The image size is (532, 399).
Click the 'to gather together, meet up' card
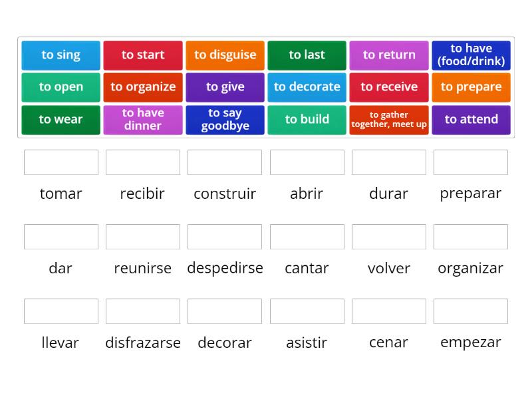click(x=388, y=120)
